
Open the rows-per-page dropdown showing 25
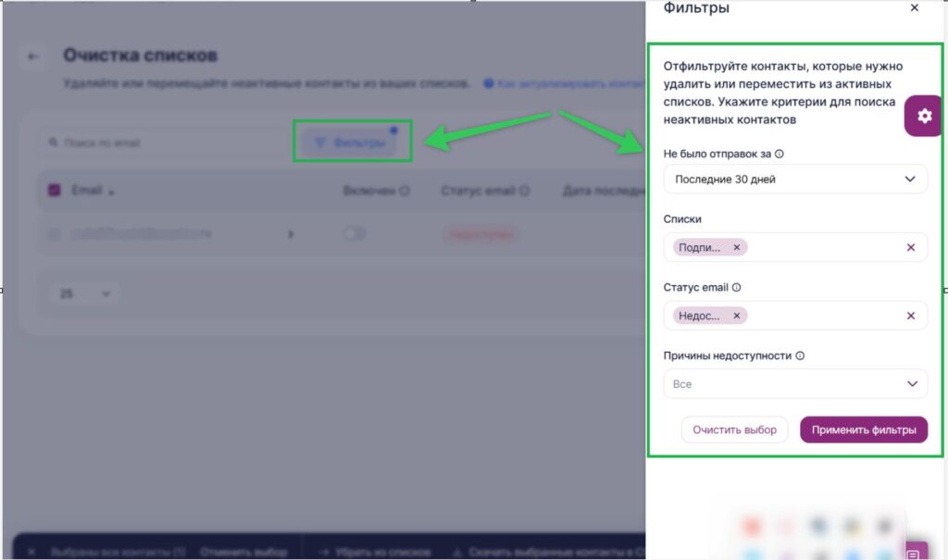[84, 294]
